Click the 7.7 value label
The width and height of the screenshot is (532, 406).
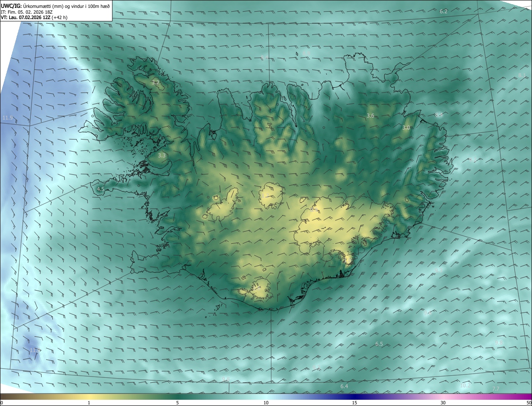point(496,389)
